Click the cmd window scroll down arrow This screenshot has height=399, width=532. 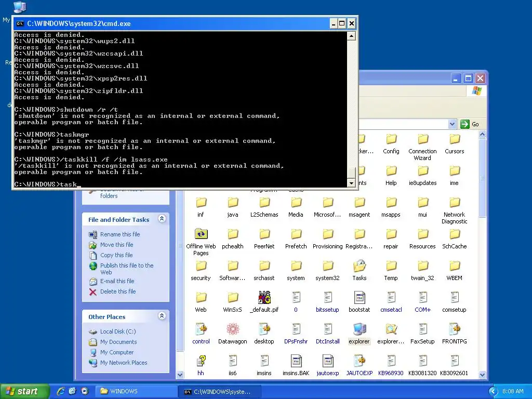[351, 183]
